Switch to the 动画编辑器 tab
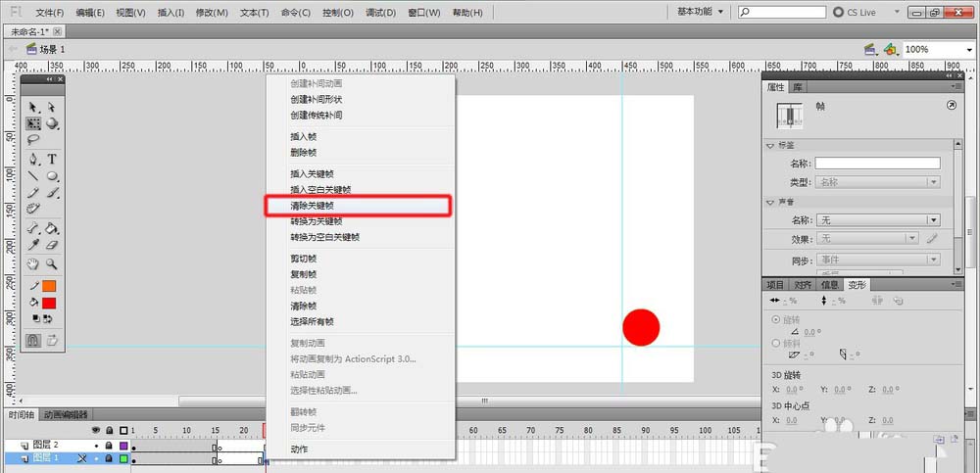Screen dimensions: 980x473 67,415
